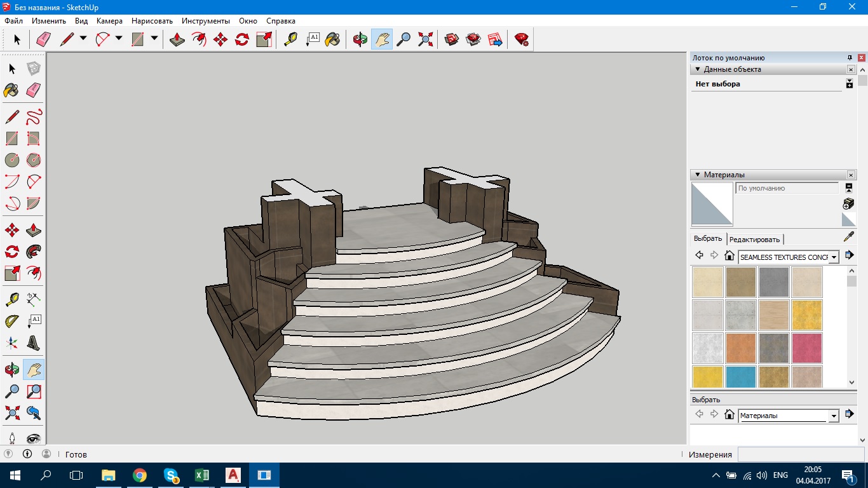
Task: Toggle the default tray auto-hide pin
Action: (x=850, y=58)
